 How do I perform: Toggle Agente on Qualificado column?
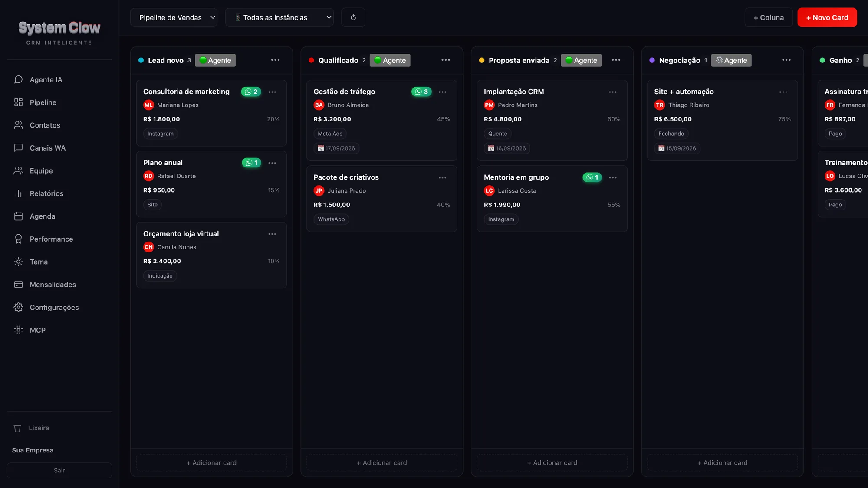390,60
